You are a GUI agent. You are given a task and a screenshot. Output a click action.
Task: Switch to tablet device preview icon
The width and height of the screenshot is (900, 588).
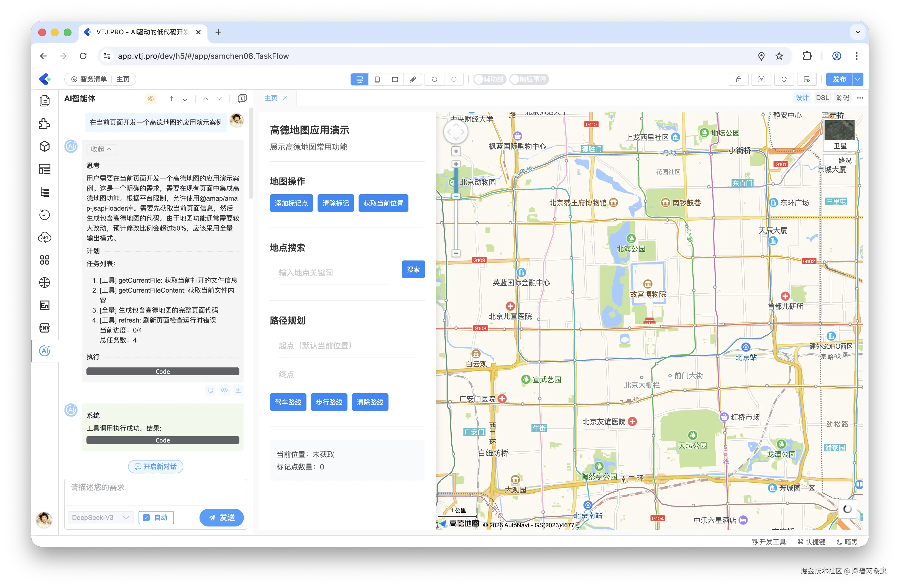click(x=377, y=80)
